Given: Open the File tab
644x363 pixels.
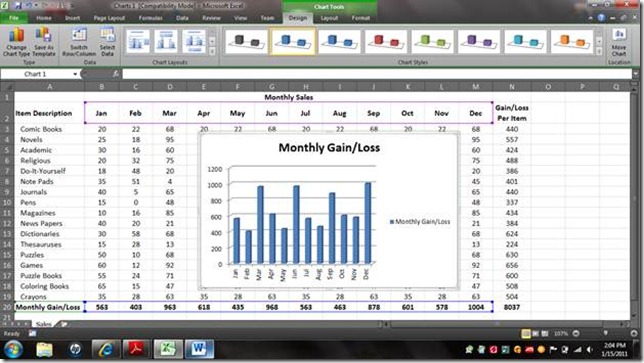Looking at the screenshot, I should tap(14, 18).
